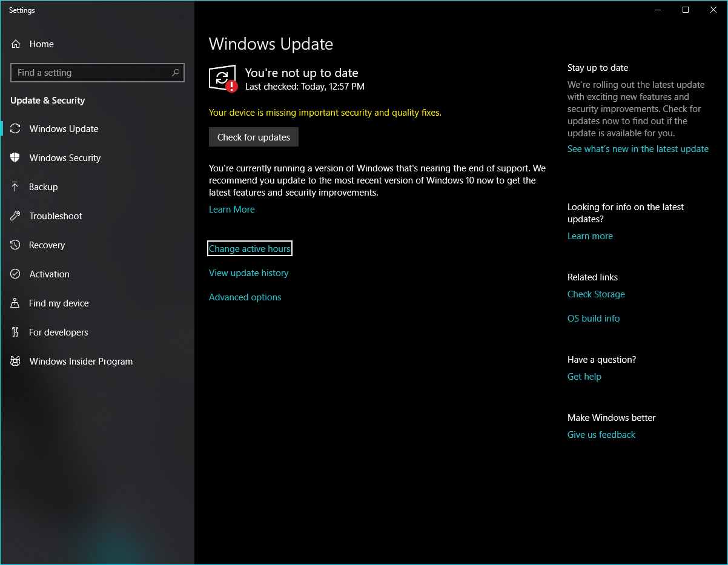Click the Update & Security heading

48,101
